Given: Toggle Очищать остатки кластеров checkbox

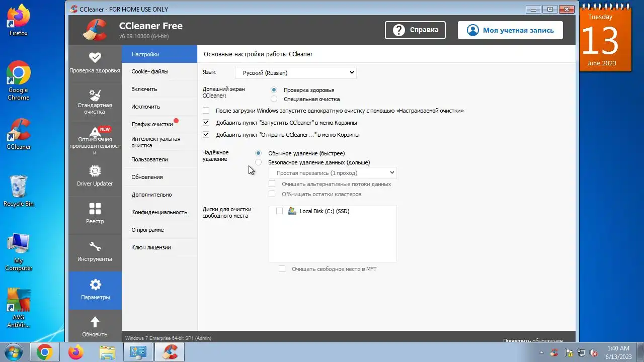Looking at the screenshot, I should (272, 194).
